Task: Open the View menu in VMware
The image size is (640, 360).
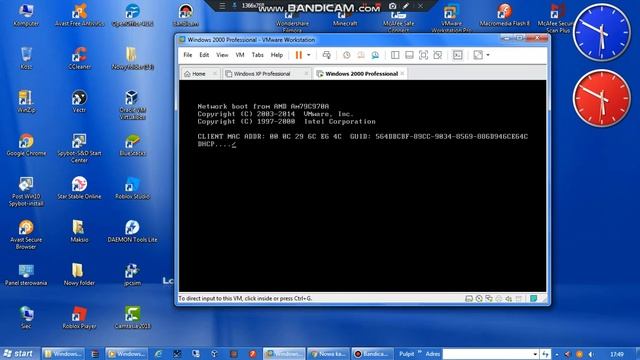Action: pyautogui.click(x=222, y=55)
